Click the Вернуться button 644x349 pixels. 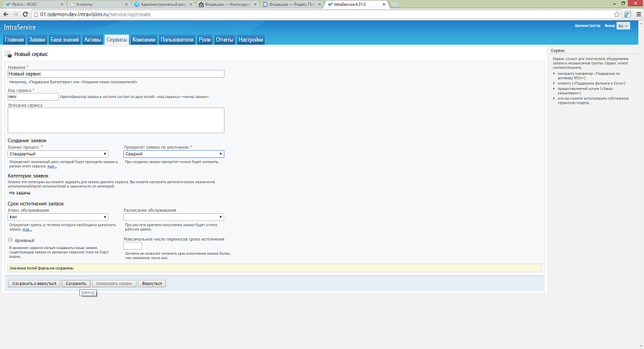pos(152,284)
